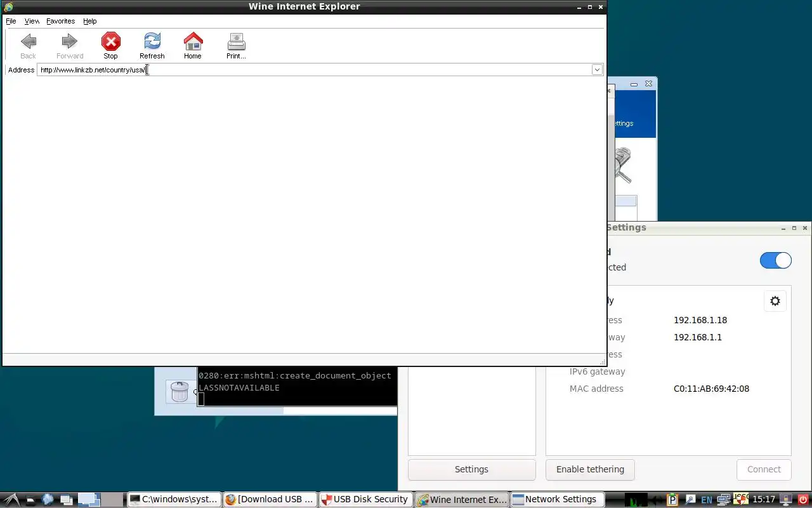Switch to USB Disk Security taskbar window

point(366,500)
